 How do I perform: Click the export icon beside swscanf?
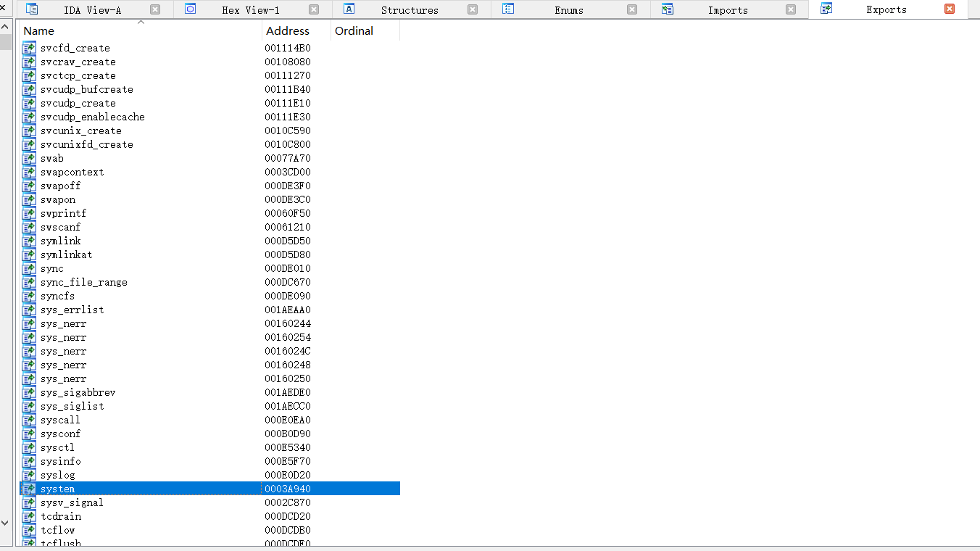(28, 227)
